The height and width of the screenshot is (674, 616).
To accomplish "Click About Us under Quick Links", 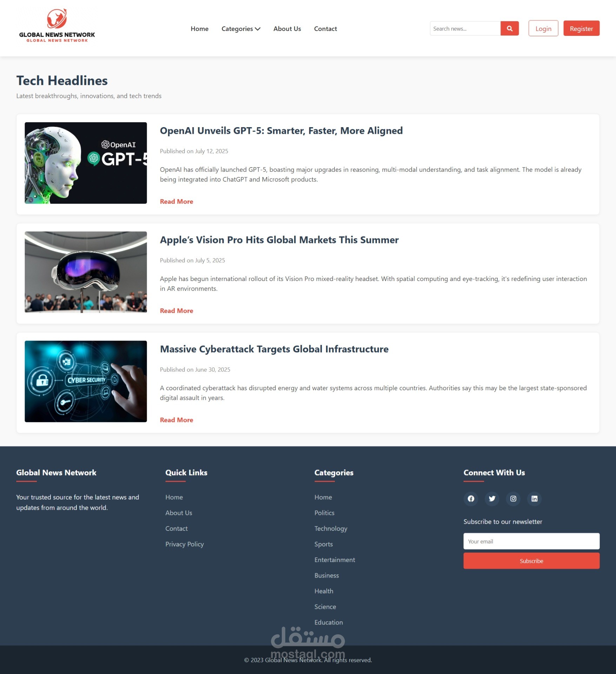I will [179, 513].
